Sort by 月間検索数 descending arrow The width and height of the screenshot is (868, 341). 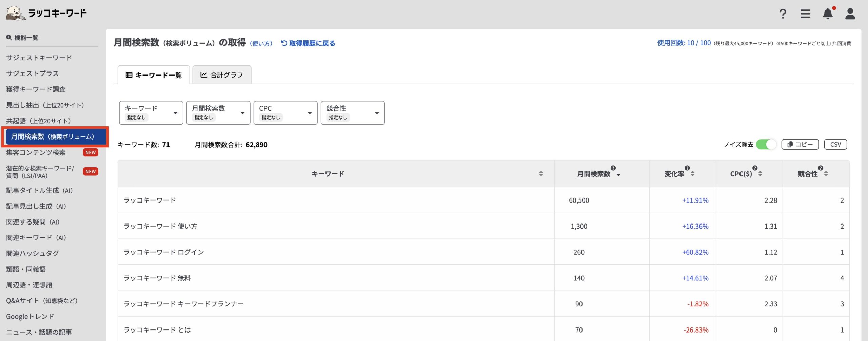[x=618, y=175]
